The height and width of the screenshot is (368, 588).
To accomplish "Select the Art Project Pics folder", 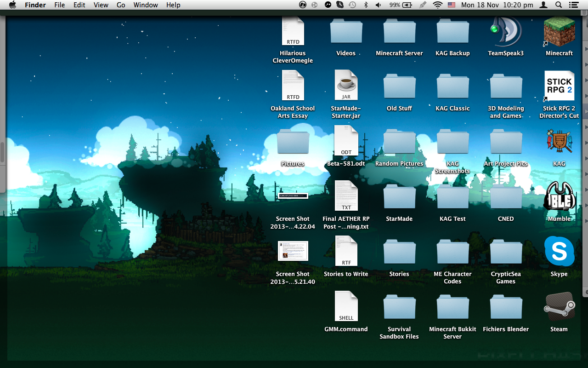I will coord(506,142).
